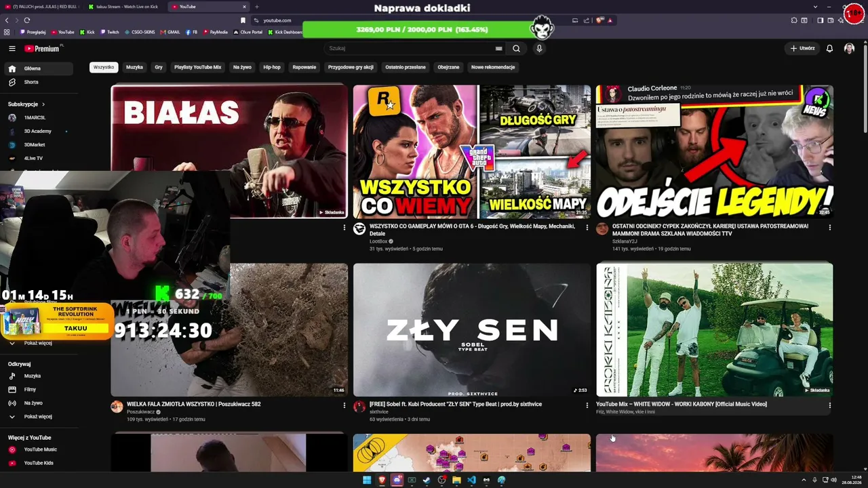Open the ZŁY SEN type beat thumbnail

[x=472, y=329]
